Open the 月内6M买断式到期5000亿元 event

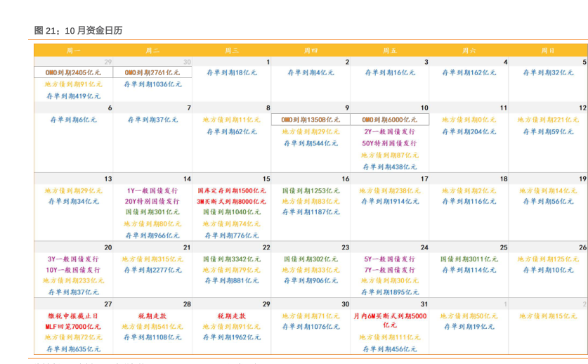(x=390, y=320)
